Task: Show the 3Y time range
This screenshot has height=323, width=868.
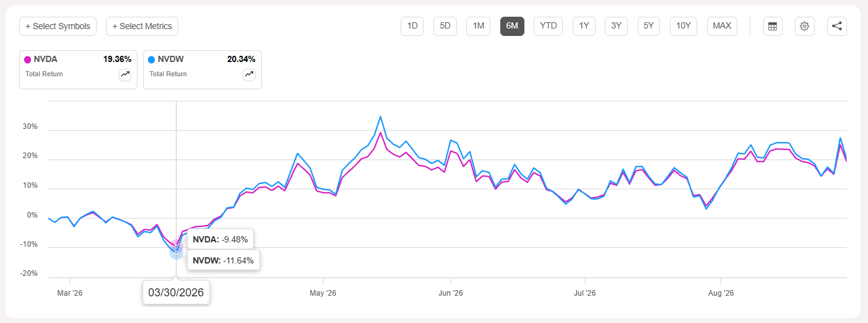Action: (616, 26)
